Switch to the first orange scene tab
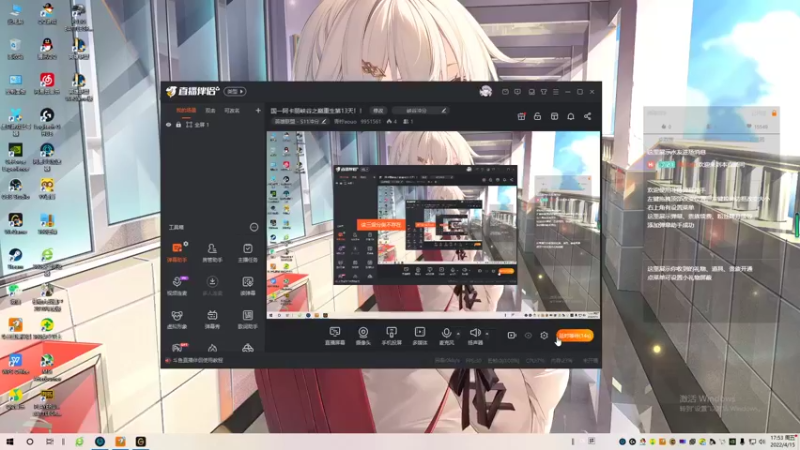This screenshot has width=800, height=450. 186,110
